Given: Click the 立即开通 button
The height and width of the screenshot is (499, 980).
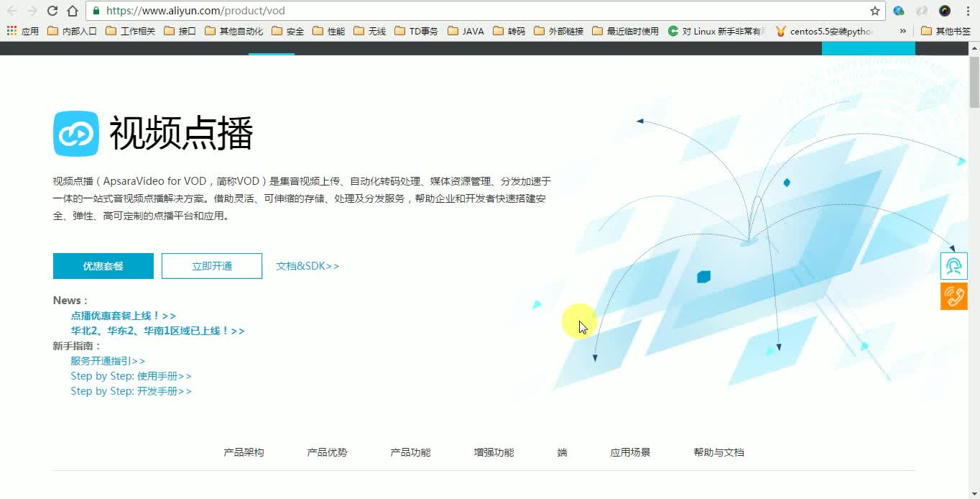Looking at the screenshot, I should [x=212, y=266].
